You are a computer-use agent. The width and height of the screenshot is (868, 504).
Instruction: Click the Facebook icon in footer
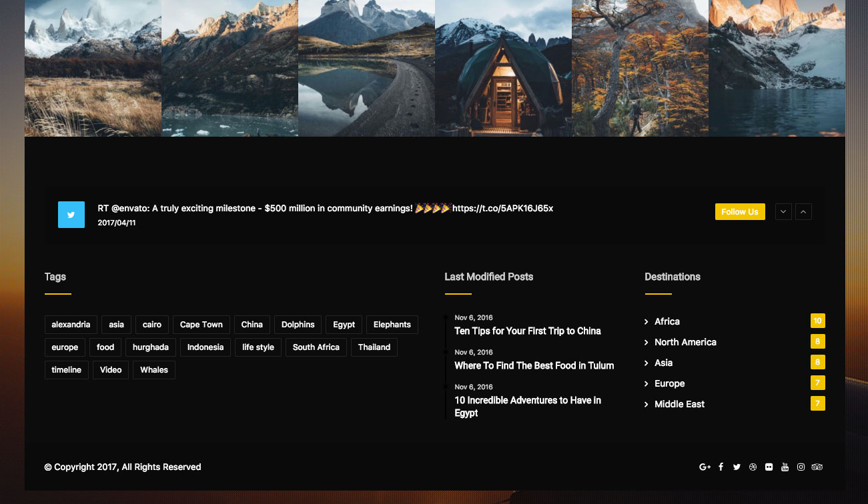click(721, 467)
